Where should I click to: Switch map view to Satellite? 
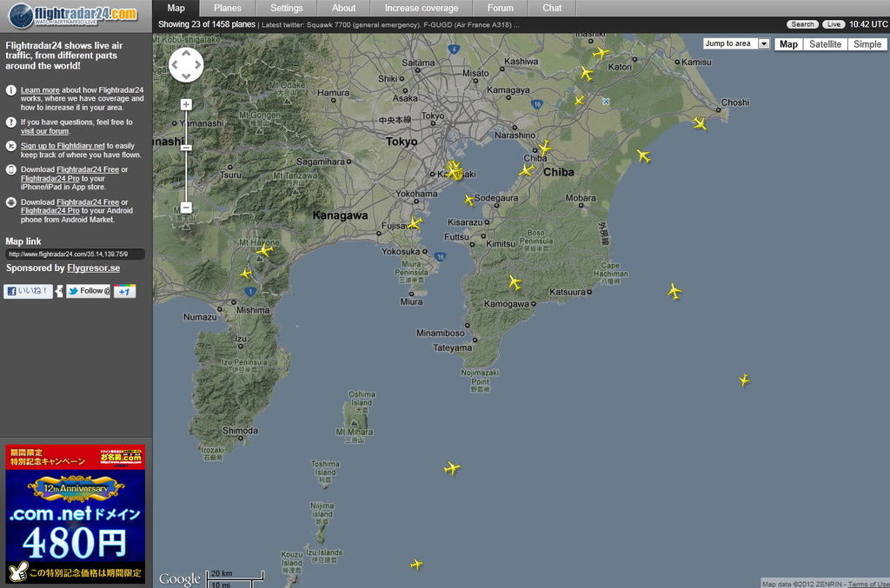point(825,44)
